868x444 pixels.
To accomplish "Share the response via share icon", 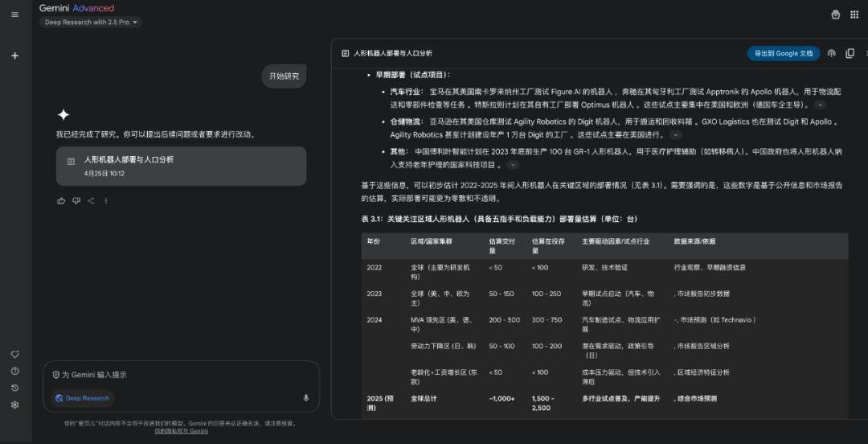I will click(91, 200).
